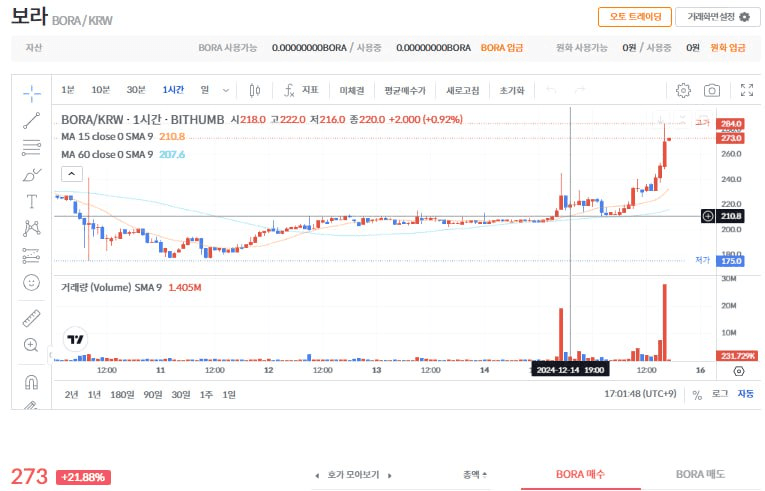
Task: Click the plus button at 210.8 price
Action: 708,216
